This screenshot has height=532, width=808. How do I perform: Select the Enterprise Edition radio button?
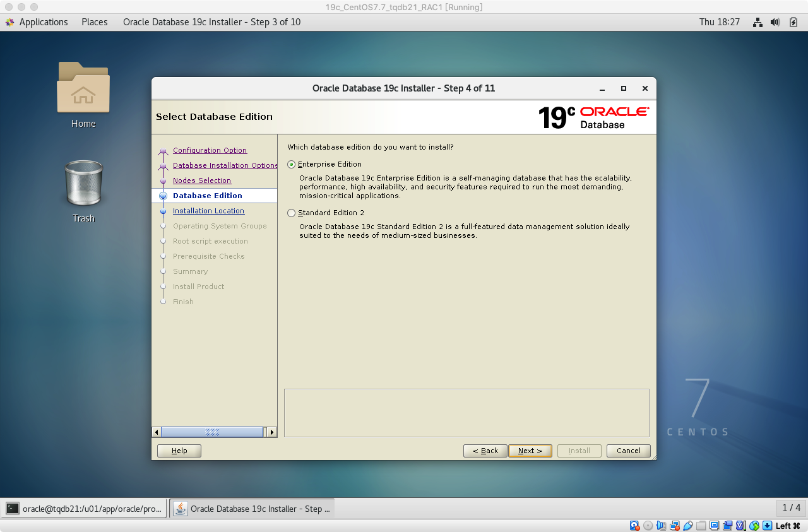[x=291, y=164]
